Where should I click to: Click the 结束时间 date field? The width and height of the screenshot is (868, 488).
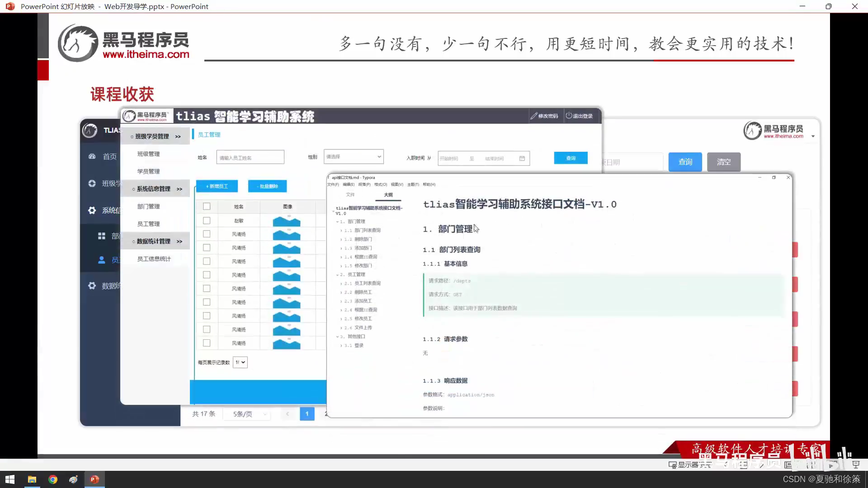pyautogui.click(x=495, y=159)
